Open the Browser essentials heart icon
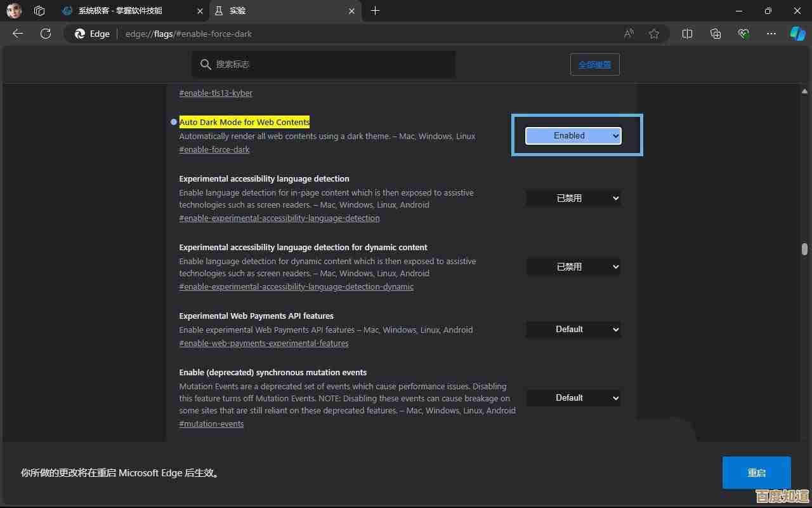Viewport: 812px width, 508px height. [743, 34]
